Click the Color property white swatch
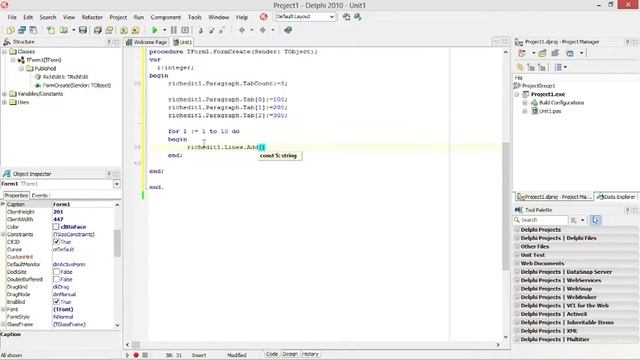This screenshot has width=640, height=360. click(56, 227)
